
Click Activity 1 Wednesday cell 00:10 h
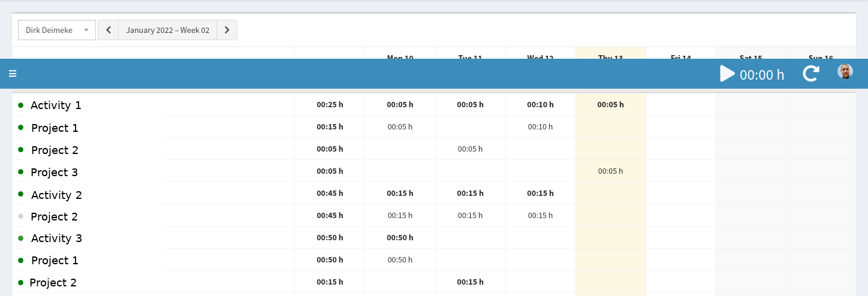[x=540, y=104]
